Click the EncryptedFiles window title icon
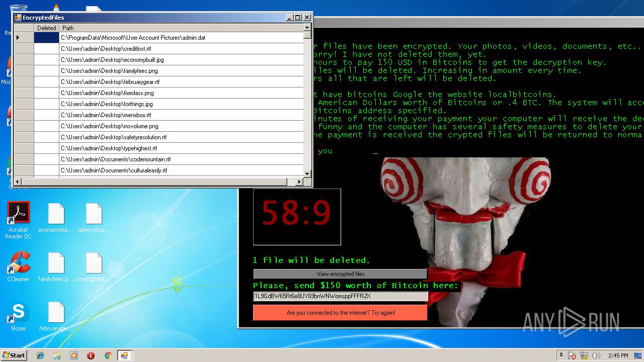This screenshot has width=644, height=362. 18,18
